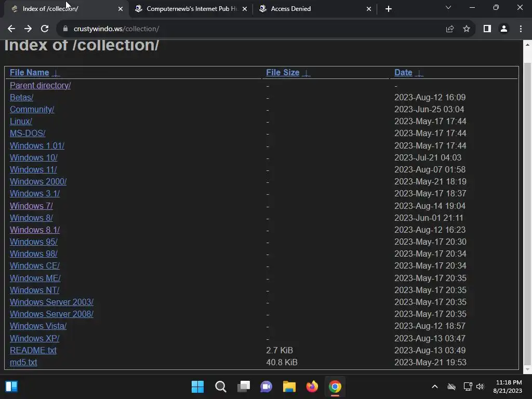The height and width of the screenshot is (399, 532).
Task: Open the Betas folder
Action: click(x=21, y=97)
